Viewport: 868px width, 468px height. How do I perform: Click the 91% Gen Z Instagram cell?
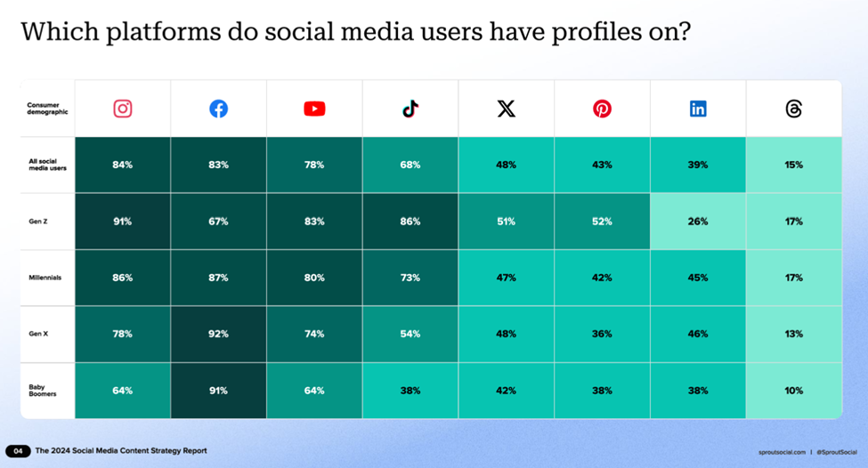tap(122, 222)
